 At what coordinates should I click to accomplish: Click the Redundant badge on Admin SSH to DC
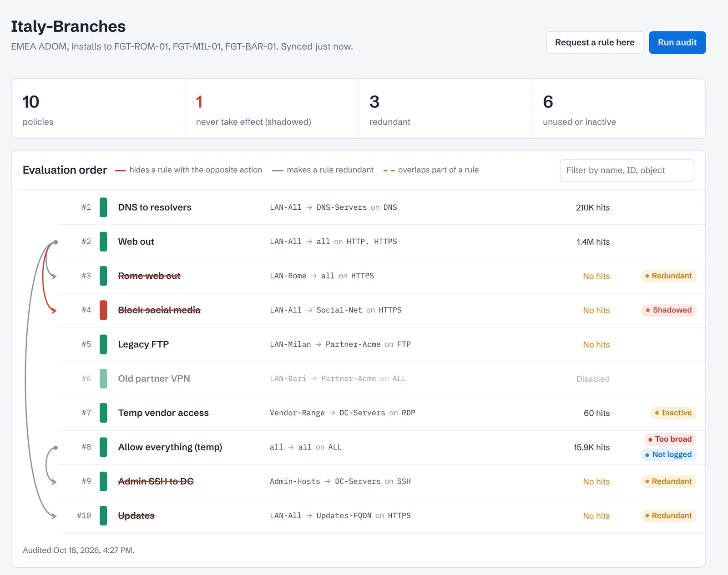[668, 481]
